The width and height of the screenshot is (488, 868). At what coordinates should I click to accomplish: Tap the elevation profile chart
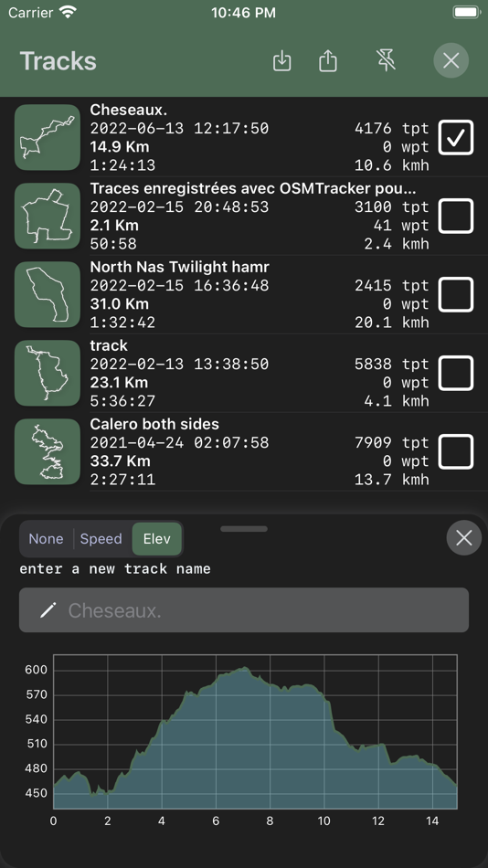pyautogui.click(x=255, y=732)
